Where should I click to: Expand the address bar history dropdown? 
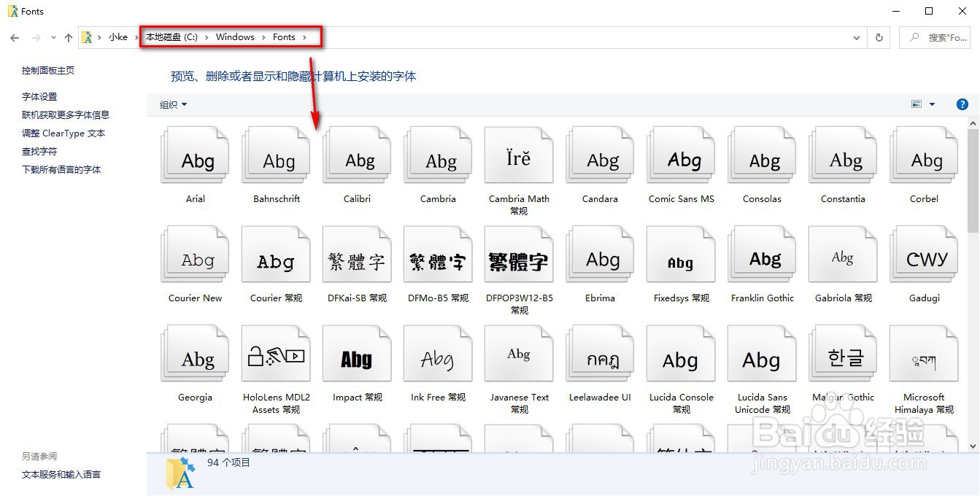(x=857, y=37)
